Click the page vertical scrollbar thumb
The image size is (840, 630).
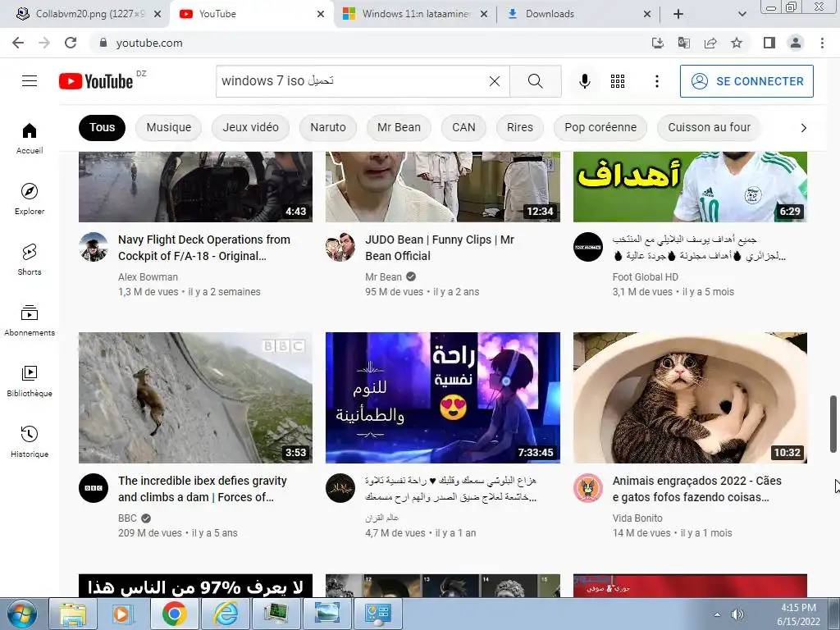coord(833,424)
